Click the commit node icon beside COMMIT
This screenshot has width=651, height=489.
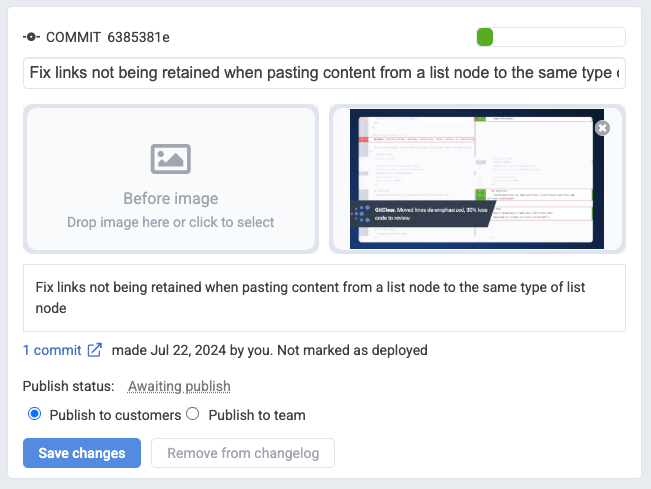32,38
